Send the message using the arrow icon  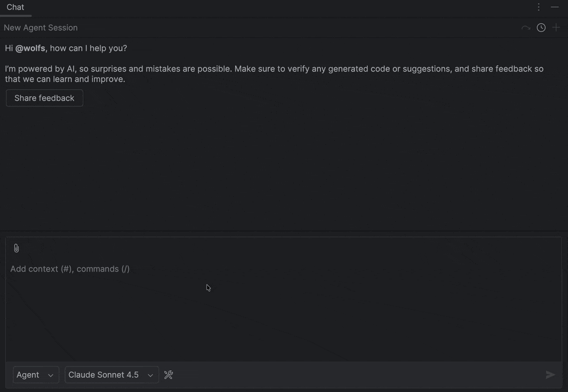pyautogui.click(x=551, y=374)
